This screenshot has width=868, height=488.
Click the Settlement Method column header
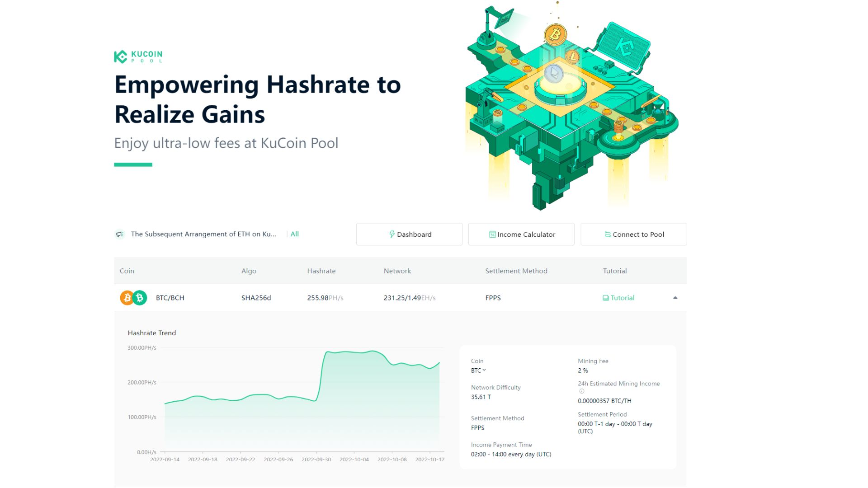click(516, 271)
